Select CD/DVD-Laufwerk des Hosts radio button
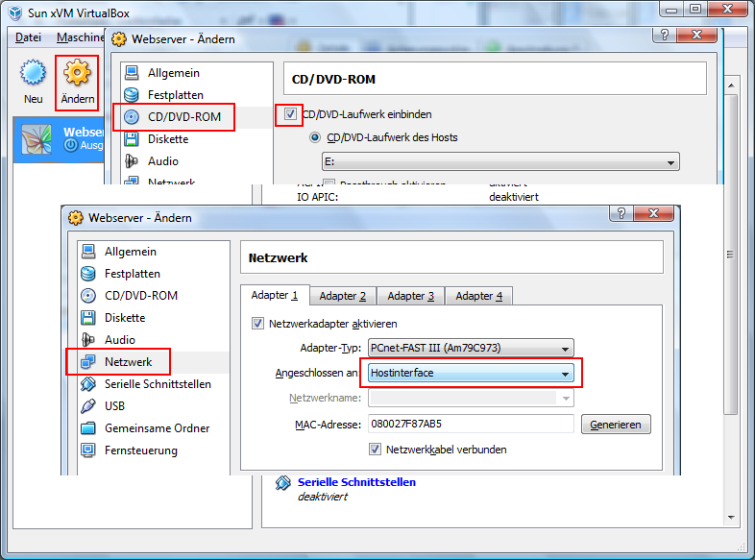Viewport: 755px width, 560px height. point(314,137)
